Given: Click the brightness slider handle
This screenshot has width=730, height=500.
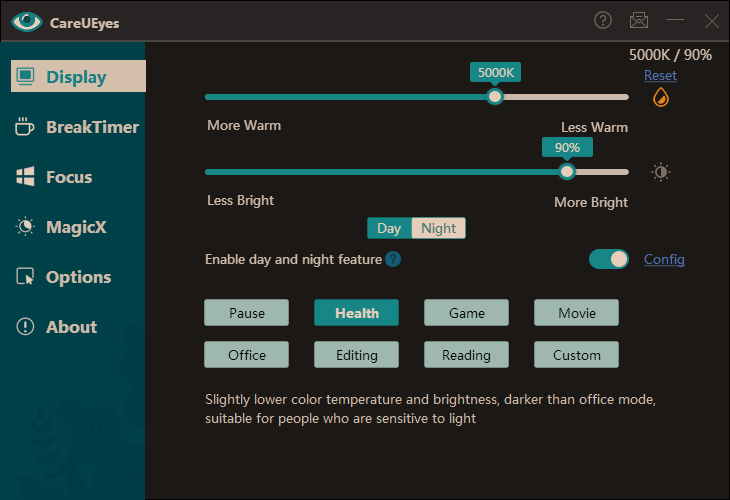Looking at the screenshot, I should click(x=567, y=172).
